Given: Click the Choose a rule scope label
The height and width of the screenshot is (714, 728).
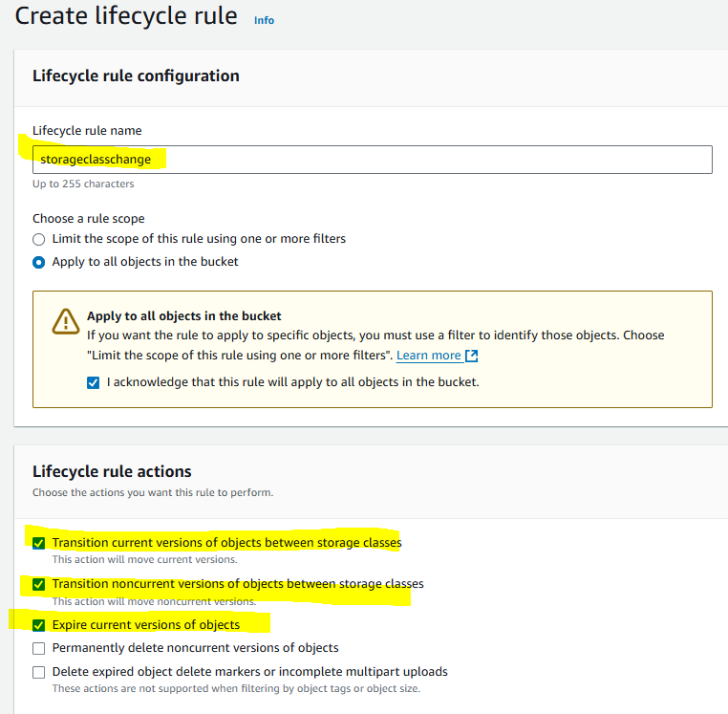Looking at the screenshot, I should click(x=89, y=218).
